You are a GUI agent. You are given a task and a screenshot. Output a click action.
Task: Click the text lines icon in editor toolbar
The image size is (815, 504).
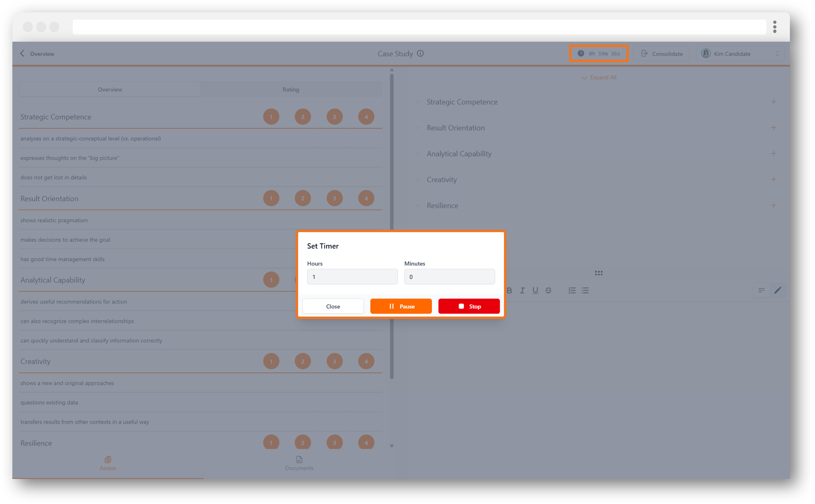click(761, 290)
